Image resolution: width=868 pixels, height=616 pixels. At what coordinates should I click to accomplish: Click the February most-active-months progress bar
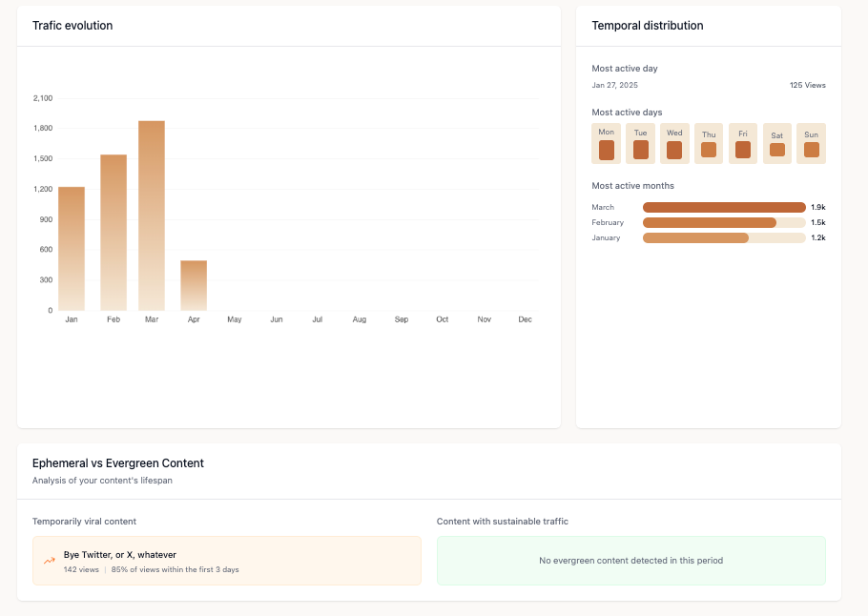(x=724, y=222)
